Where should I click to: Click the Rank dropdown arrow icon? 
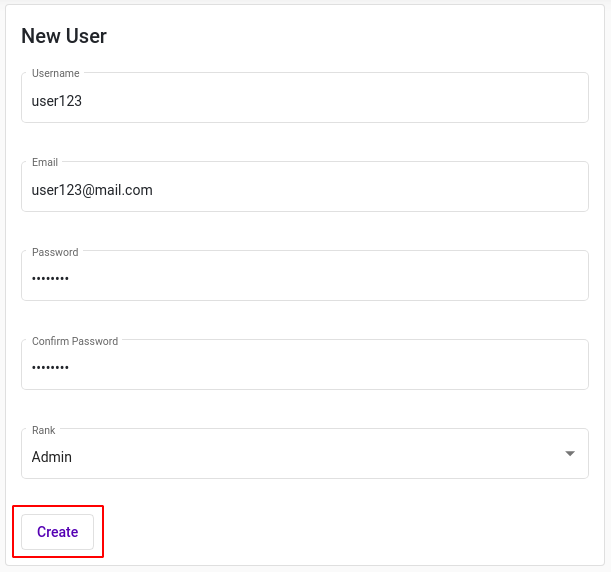pyautogui.click(x=570, y=454)
